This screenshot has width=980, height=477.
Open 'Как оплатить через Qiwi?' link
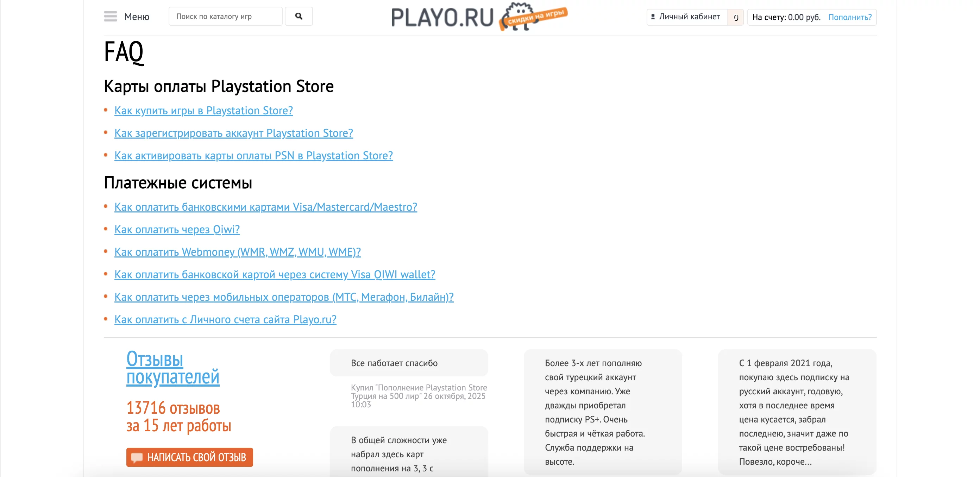(177, 230)
